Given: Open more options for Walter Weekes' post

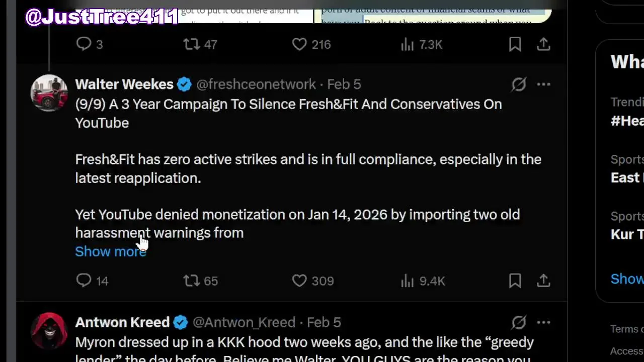Looking at the screenshot, I should [x=543, y=84].
